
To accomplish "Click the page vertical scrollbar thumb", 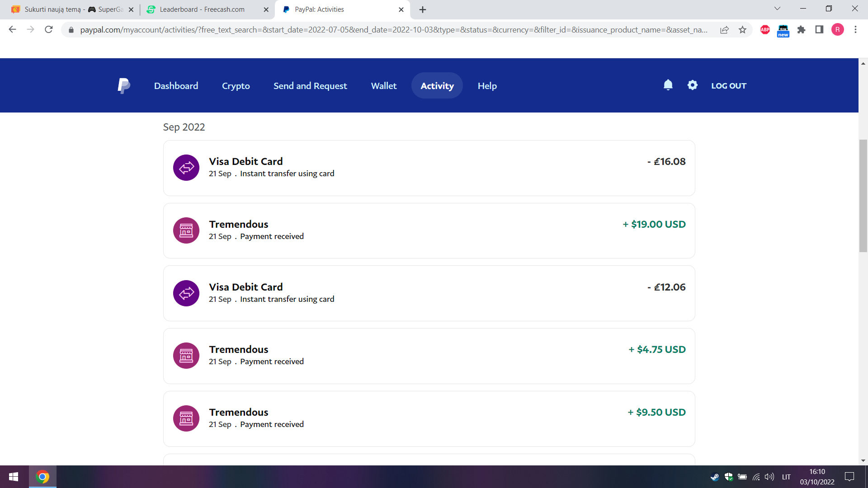I will click(x=863, y=196).
